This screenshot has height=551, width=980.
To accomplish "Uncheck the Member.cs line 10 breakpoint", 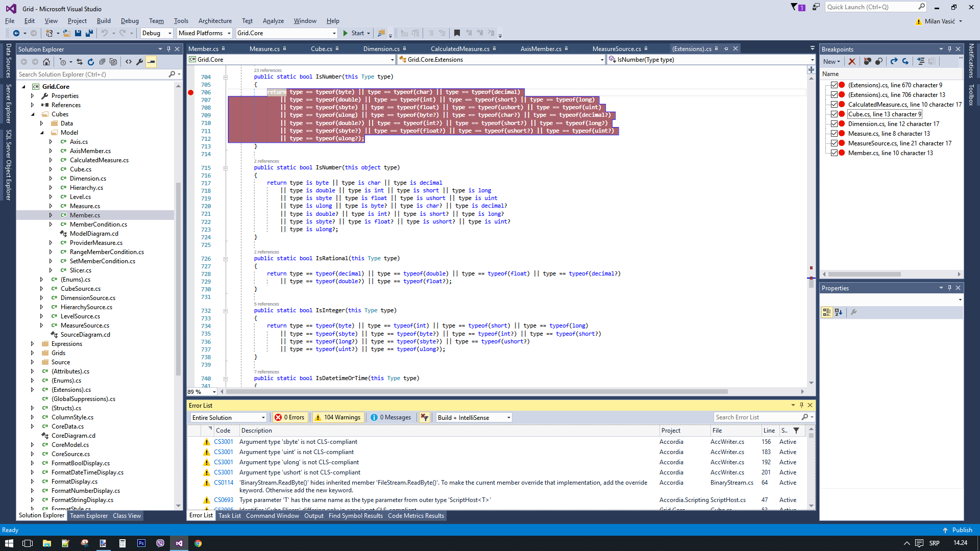I will click(834, 153).
